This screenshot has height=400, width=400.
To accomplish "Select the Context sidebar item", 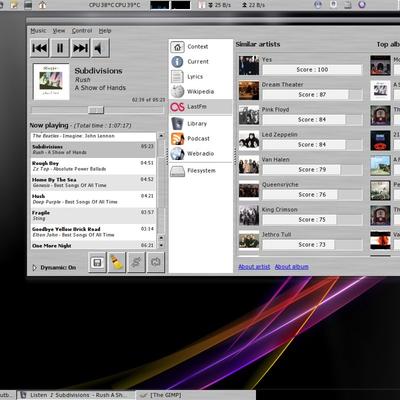I will 200,47.
